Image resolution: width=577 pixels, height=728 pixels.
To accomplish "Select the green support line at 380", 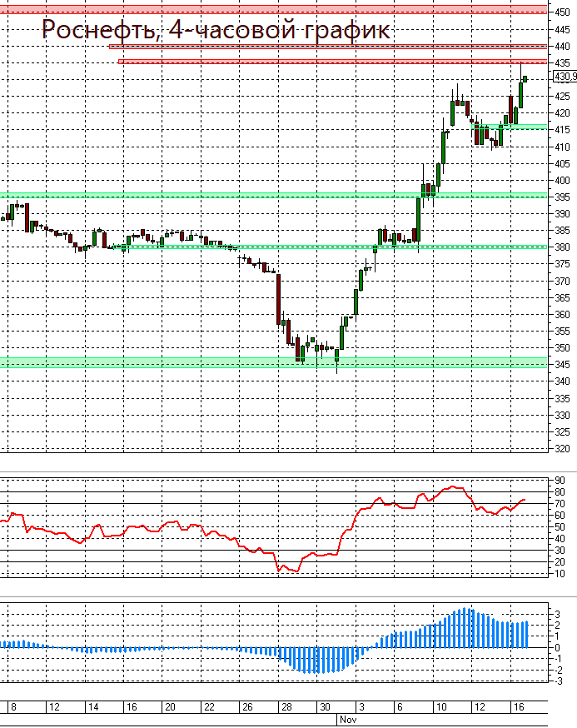I will [x=331, y=247].
